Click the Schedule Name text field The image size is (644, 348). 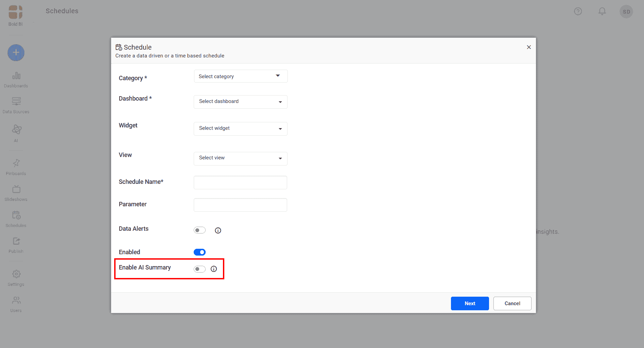[240, 182]
